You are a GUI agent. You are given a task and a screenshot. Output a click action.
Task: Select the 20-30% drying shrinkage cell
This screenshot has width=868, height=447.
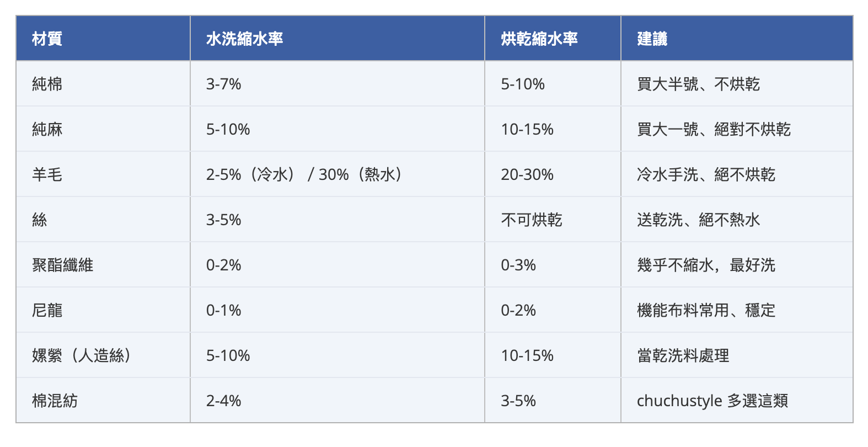pos(527,174)
